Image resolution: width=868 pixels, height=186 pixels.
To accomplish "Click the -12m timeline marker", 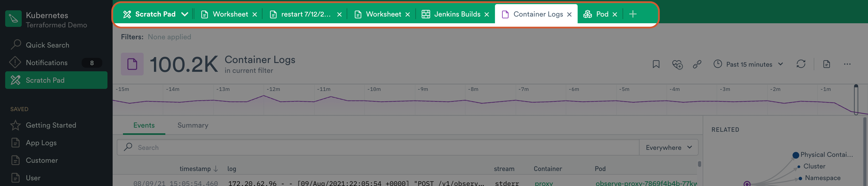I will [x=273, y=89].
